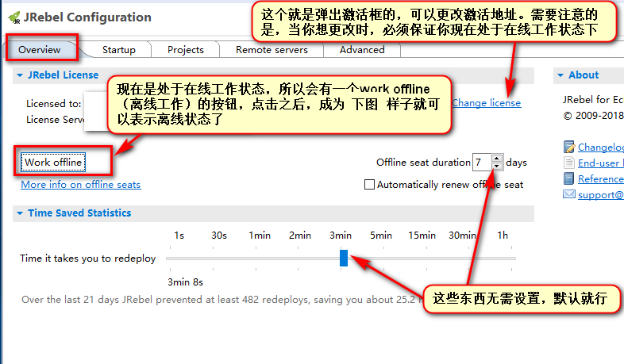
Task: Go to the Advanced tab
Action: tap(362, 50)
